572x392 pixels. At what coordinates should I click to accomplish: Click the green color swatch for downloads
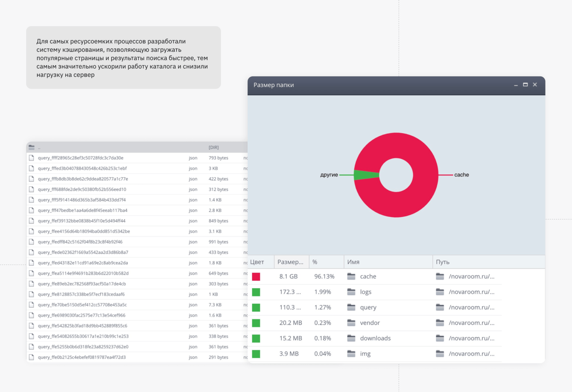point(256,338)
